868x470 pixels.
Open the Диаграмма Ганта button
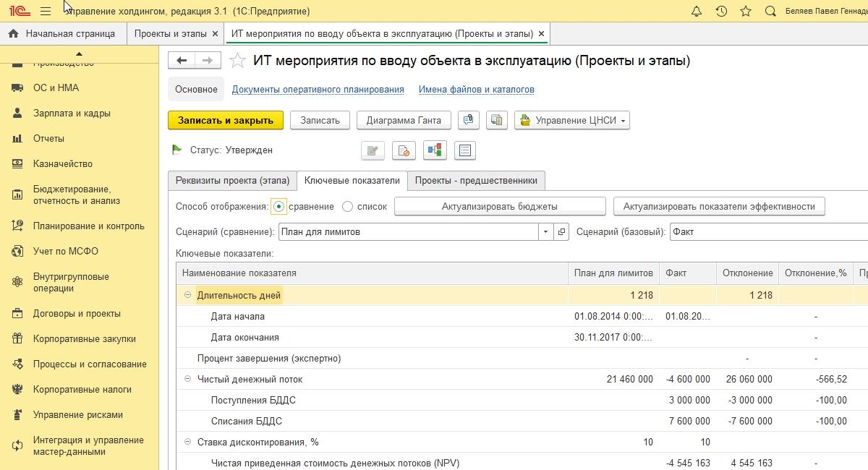click(404, 120)
